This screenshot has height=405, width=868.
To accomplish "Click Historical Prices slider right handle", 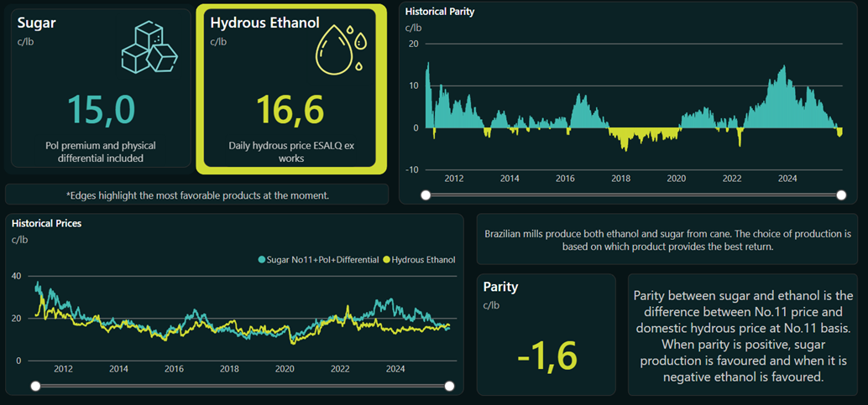I will (x=449, y=386).
